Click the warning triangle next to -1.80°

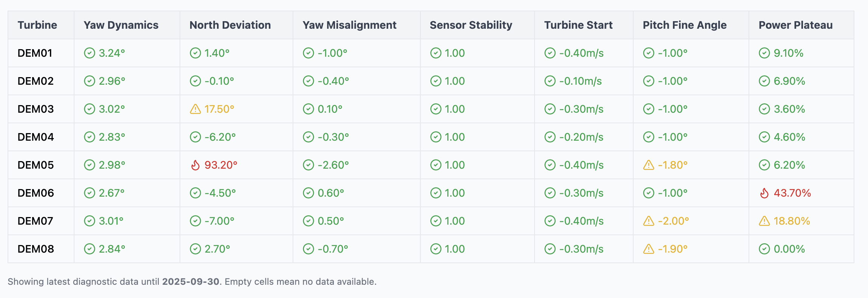point(648,165)
